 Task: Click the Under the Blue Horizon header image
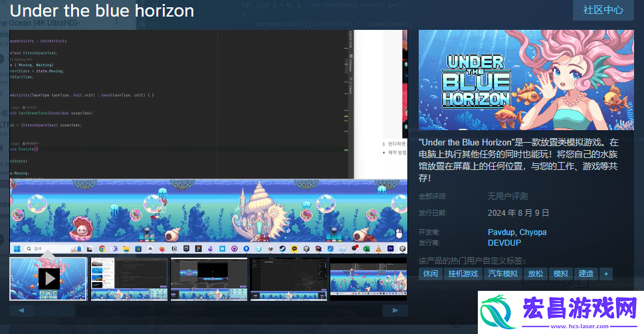(526, 80)
